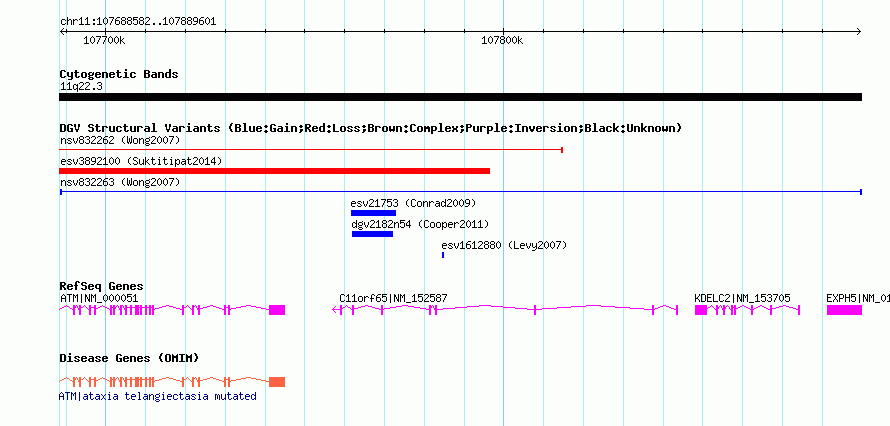
Task: Click the magenta KDELC2 gene glyph
Action: click(x=748, y=310)
